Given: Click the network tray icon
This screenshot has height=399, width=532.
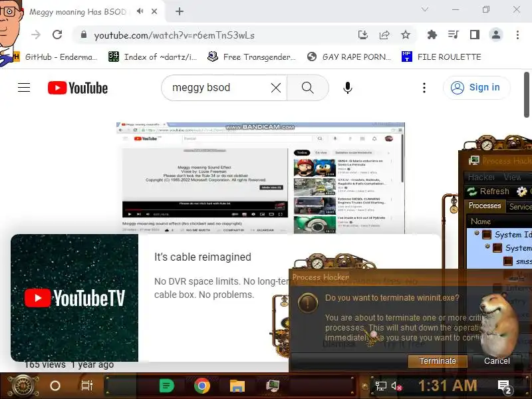Looking at the screenshot, I should click(380, 386).
